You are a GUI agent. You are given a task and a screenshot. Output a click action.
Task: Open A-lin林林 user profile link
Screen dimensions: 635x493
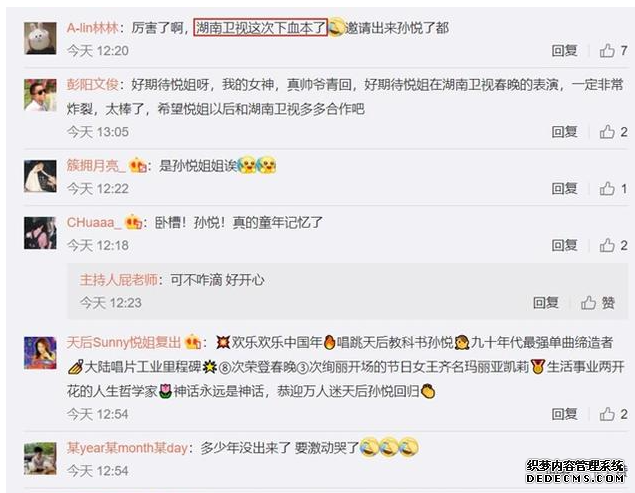pos(93,28)
